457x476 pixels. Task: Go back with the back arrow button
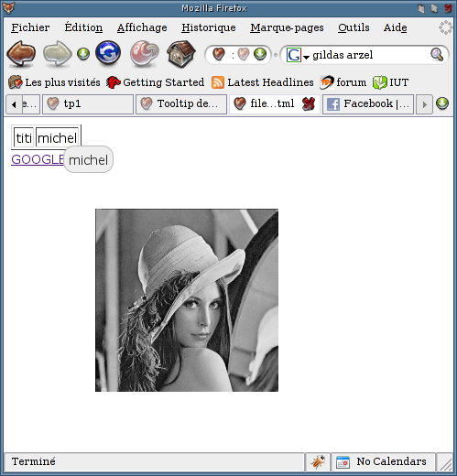coord(21,54)
